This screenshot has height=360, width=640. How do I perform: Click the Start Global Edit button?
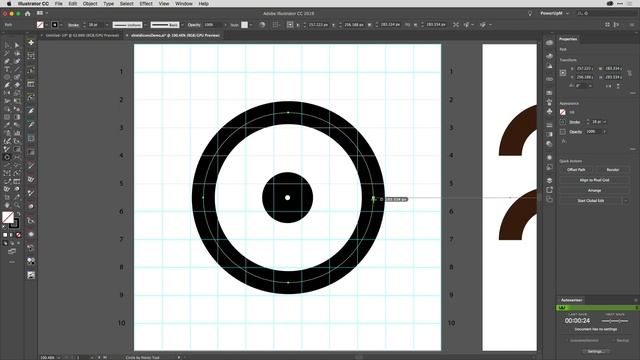click(x=591, y=200)
